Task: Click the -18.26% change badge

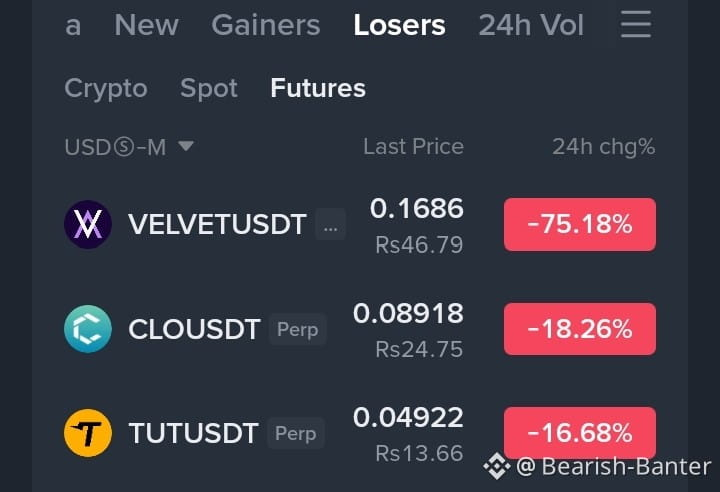Action: pyautogui.click(x=579, y=329)
